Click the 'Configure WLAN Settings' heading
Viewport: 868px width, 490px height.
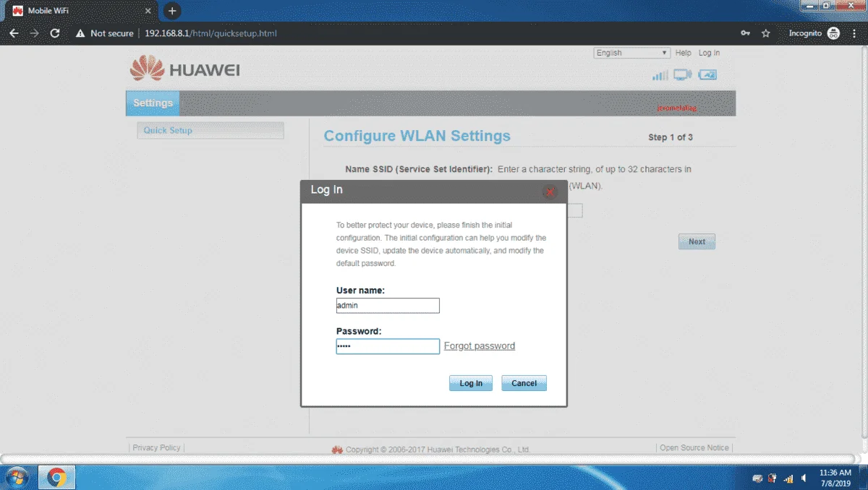pyautogui.click(x=417, y=136)
